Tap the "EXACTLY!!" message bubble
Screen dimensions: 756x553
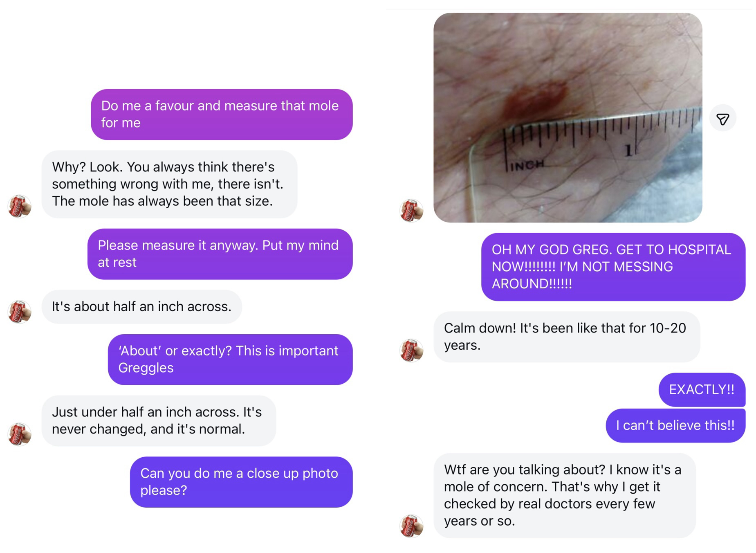702,389
